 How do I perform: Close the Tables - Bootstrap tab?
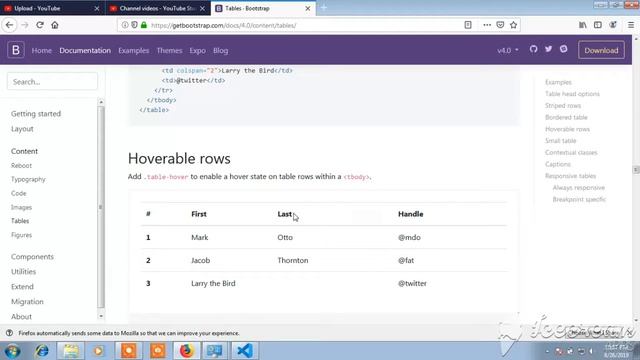point(308,8)
